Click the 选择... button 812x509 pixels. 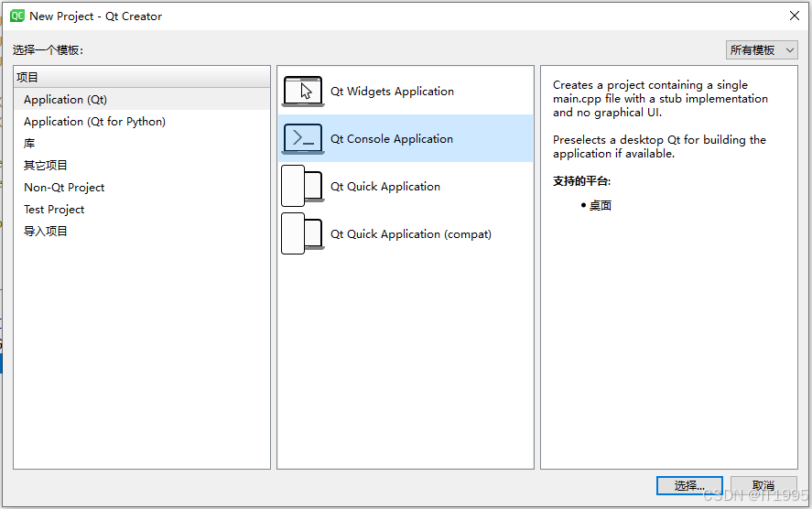pyautogui.click(x=689, y=486)
